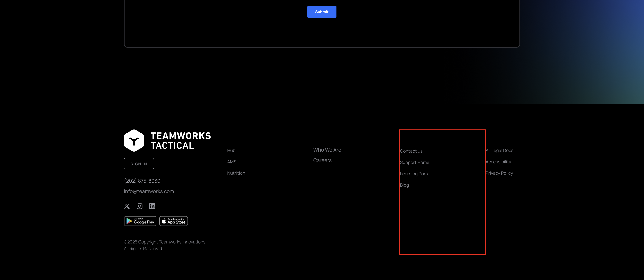This screenshot has width=644, height=280.
Task: Click the SIGN IN button
Action: [x=139, y=164]
